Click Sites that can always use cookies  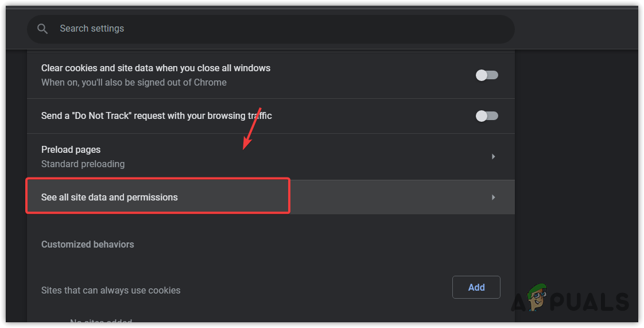click(x=111, y=290)
